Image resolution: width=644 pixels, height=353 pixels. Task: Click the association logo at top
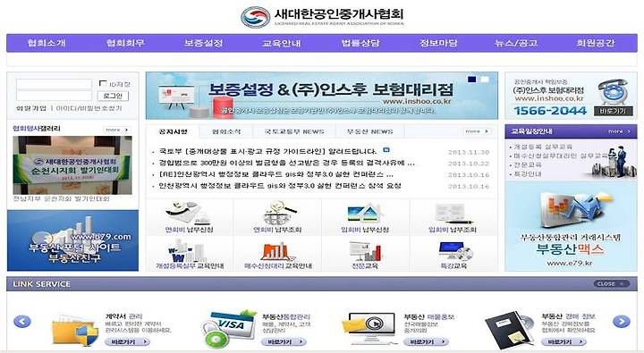click(322, 17)
